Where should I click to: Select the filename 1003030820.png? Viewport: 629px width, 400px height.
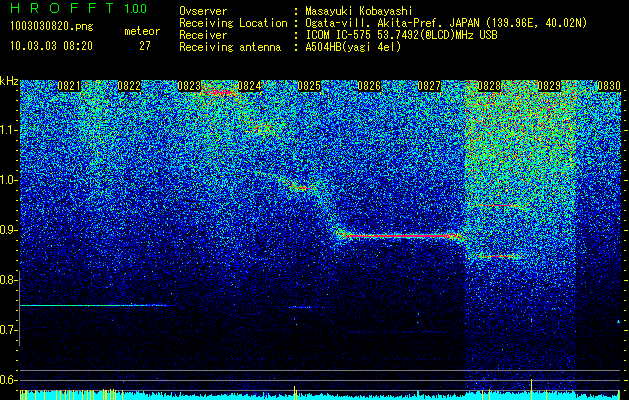point(52,26)
